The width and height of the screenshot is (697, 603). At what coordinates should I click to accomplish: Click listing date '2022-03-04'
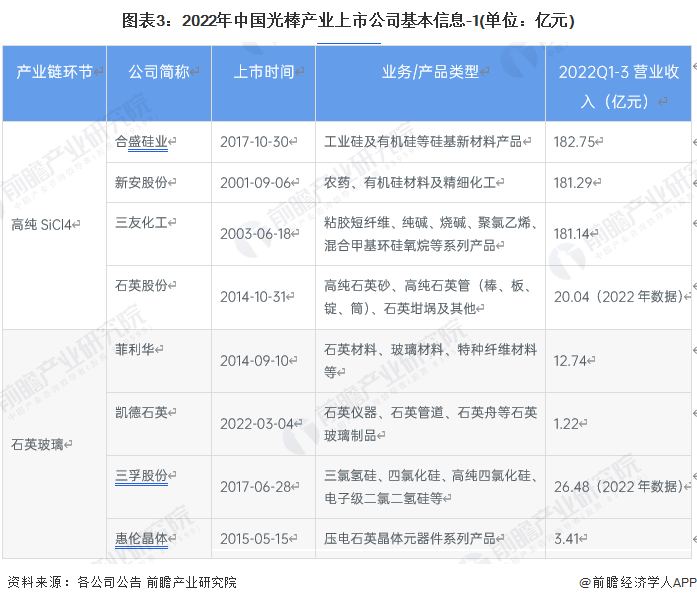[257, 424]
